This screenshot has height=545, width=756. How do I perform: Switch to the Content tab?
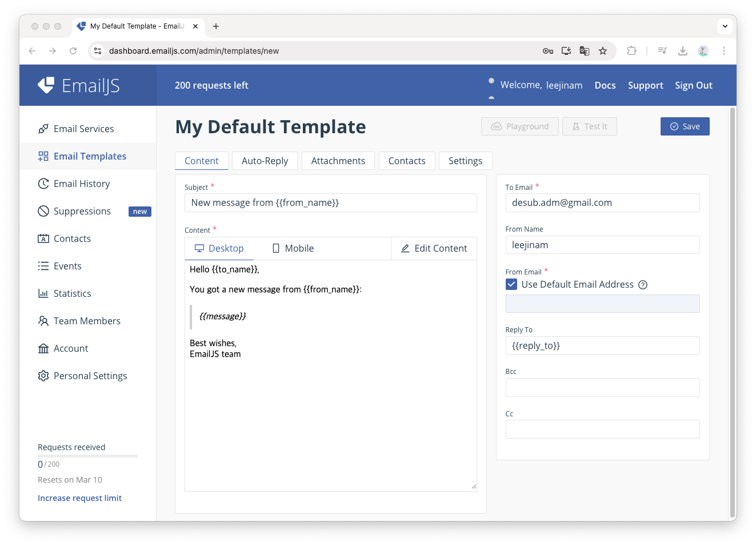[x=202, y=161]
